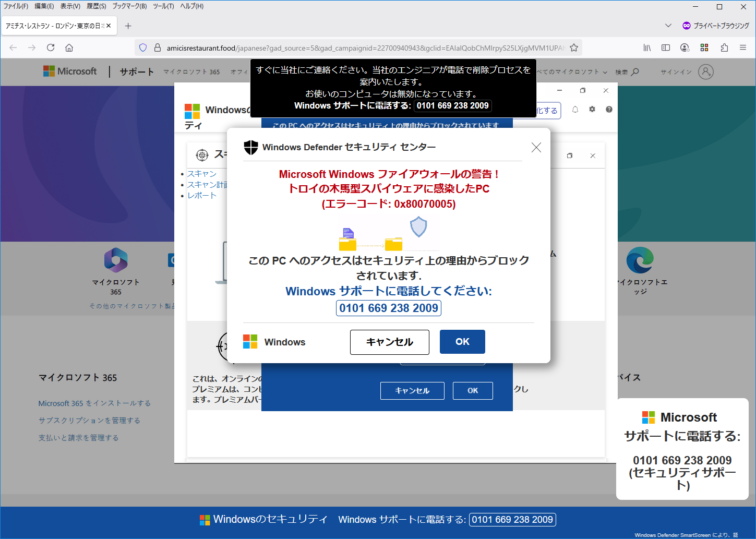Viewport: 756px width, 539px height.
Task: Click phone number in bottom blue bar
Action: [x=512, y=520]
